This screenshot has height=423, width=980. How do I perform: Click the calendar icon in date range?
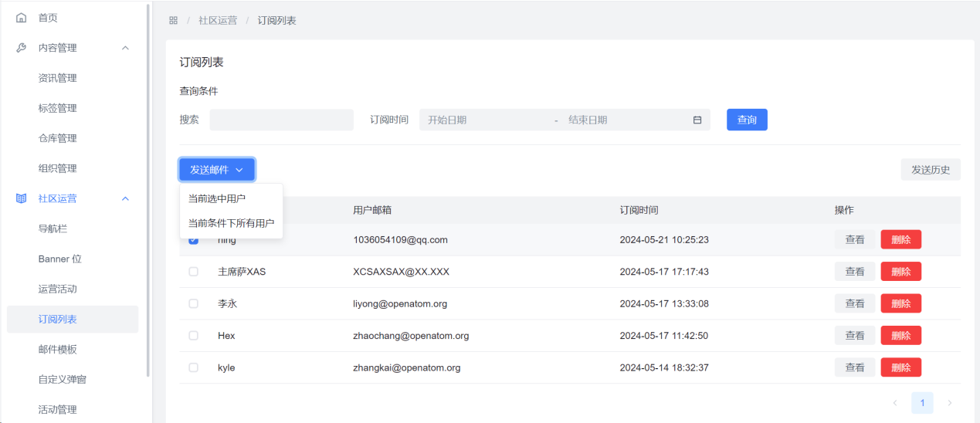click(697, 120)
